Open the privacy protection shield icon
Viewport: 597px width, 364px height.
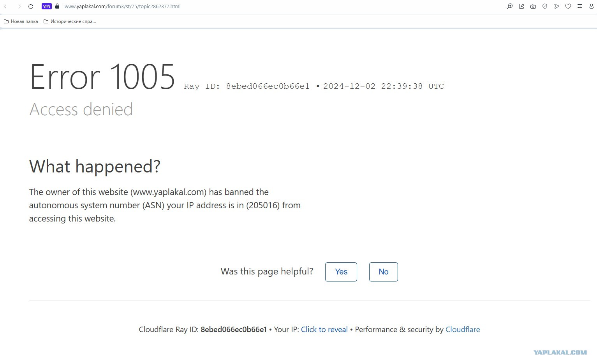pyautogui.click(x=545, y=6)
